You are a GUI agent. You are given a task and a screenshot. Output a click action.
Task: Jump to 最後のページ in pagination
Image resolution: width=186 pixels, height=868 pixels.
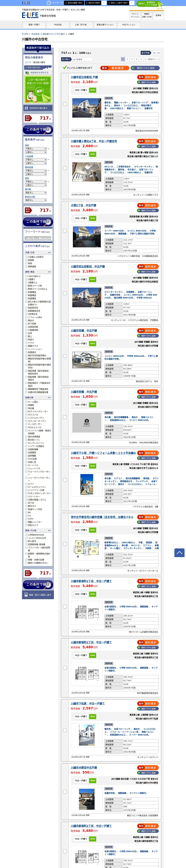(152, 59)
